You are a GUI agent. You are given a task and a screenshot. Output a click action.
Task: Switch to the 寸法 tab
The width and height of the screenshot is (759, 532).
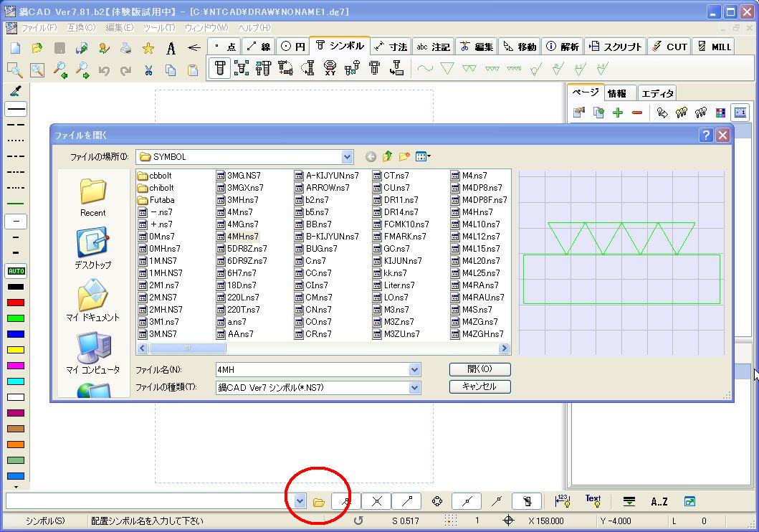tap(391, 47)
